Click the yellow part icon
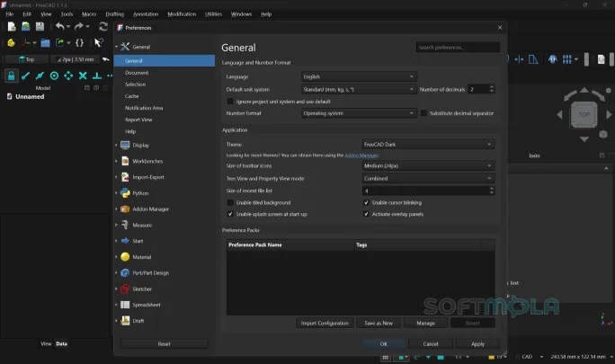This screenshot has height=364, width=615. (x=11, y=43)
